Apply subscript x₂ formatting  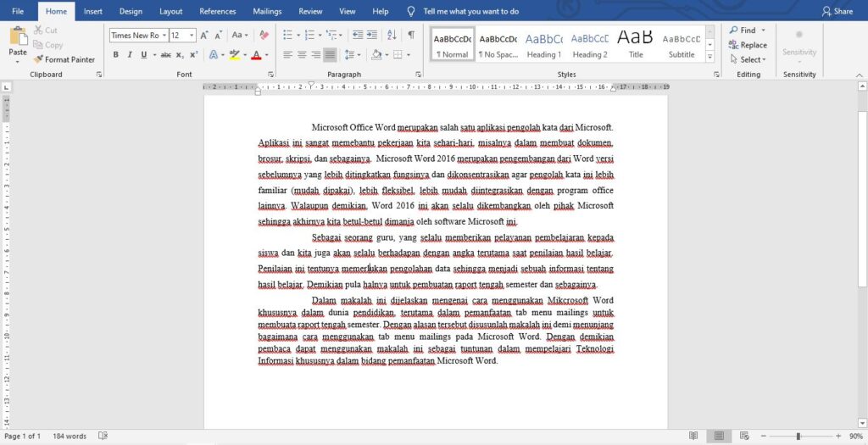180,55
